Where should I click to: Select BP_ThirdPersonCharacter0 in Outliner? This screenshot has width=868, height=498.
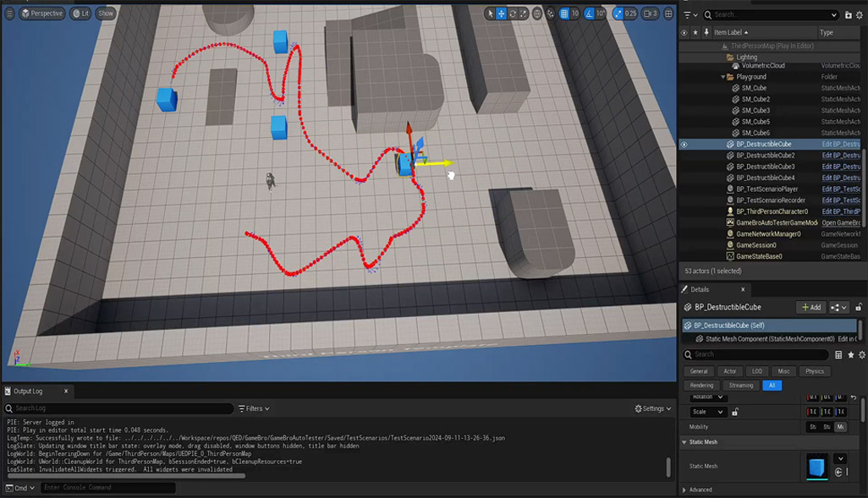click(x=772, y=211)
